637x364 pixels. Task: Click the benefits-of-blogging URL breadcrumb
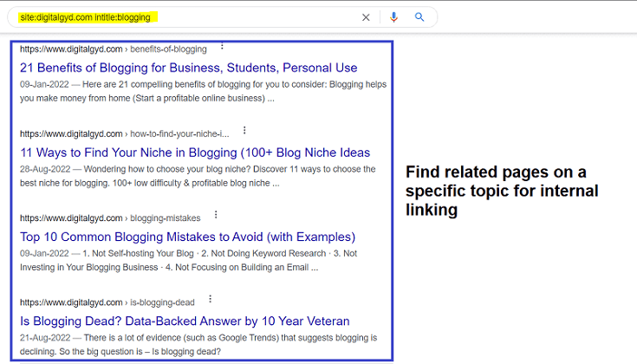114,49
